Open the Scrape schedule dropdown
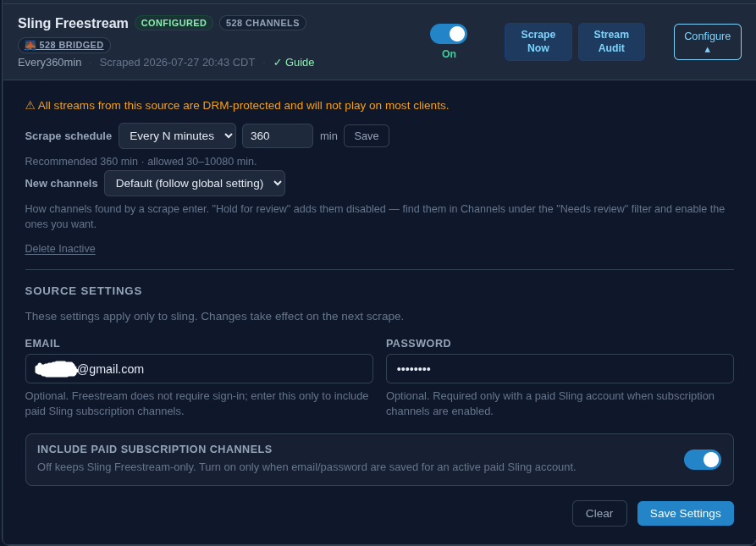The width and height of the screenshot is (756, 546). pyautogui.click(x=177, y=136)
